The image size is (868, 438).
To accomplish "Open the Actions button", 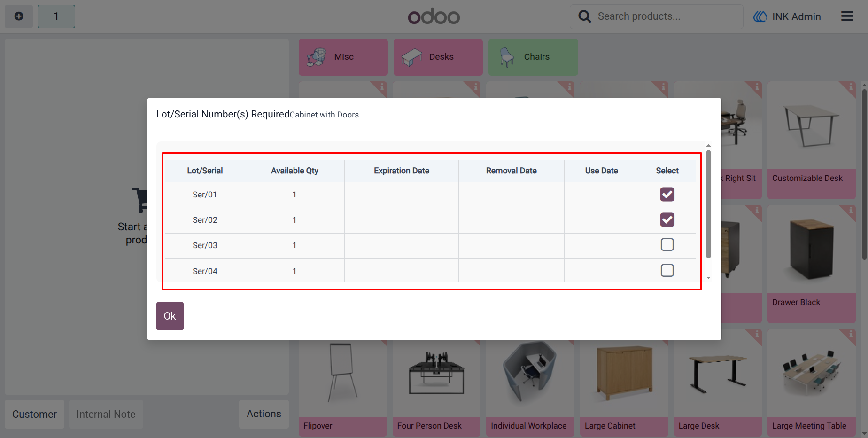I will [264, 414].
